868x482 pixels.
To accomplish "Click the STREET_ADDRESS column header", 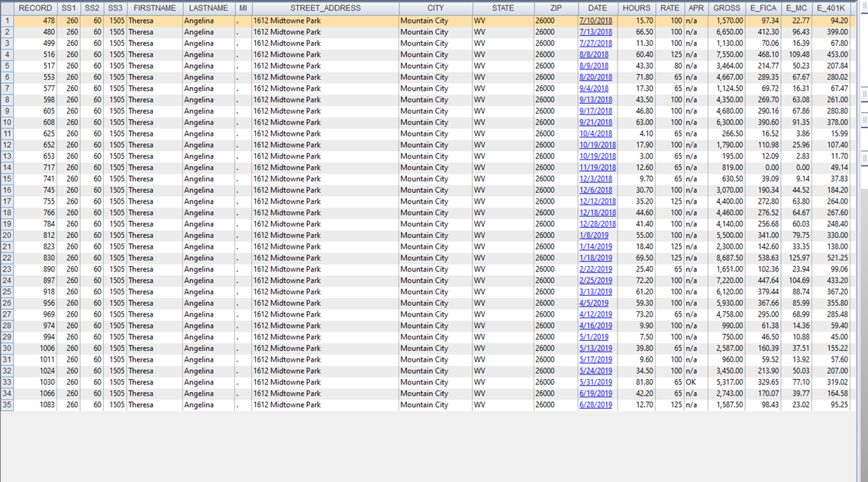I will point(325,8).
